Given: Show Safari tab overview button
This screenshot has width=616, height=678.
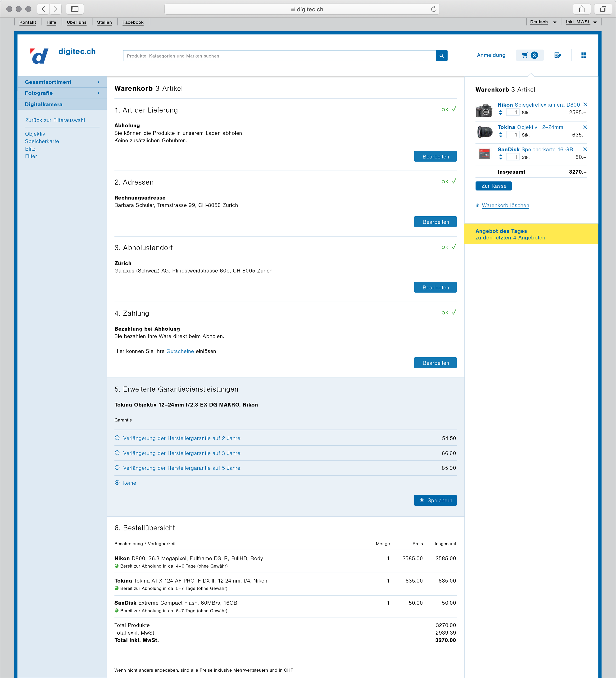Looking at the screenshot, I should 603,9.
